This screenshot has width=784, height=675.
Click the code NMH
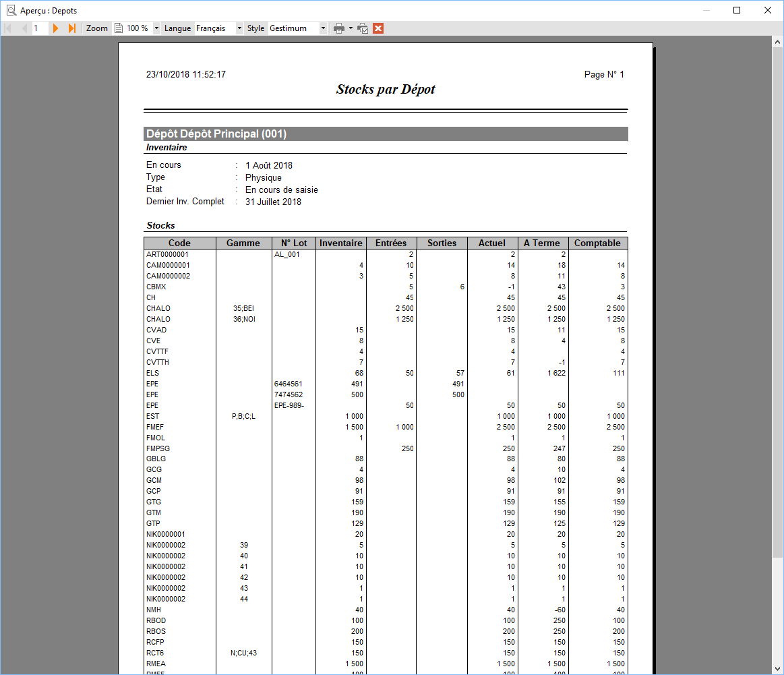[x=154, y=610]
